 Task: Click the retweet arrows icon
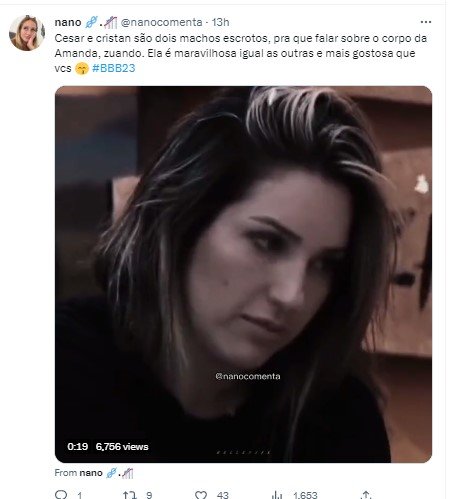[x=130, y=495]
